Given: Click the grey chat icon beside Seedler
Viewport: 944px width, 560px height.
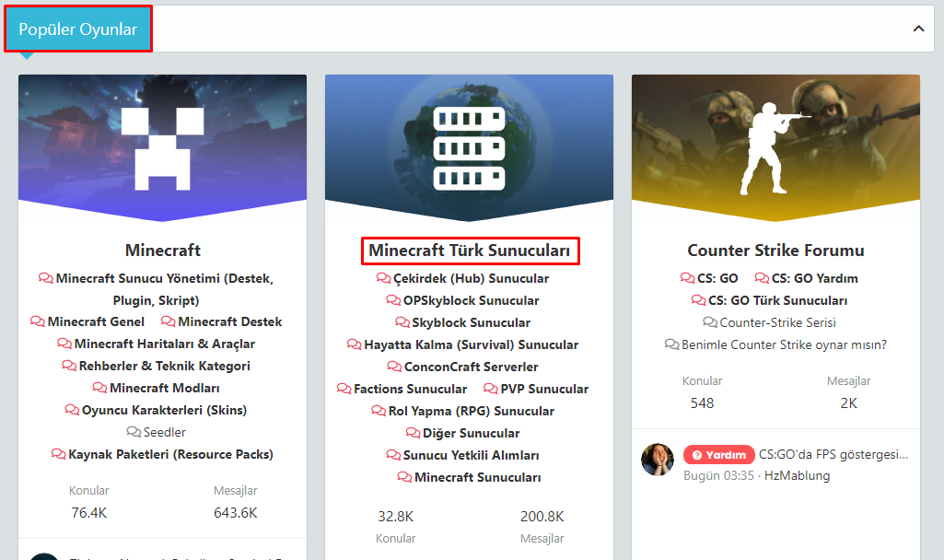Looking at the screenshot, I should pyautogui.click(x=133, y=432).
